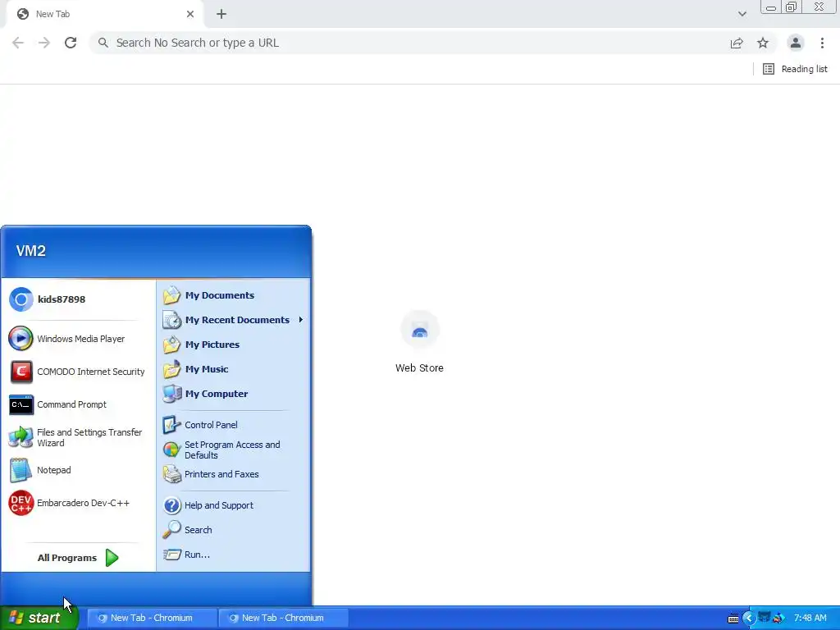
Task: Open a new tab with the plus button
Action: tap(221, 14)
